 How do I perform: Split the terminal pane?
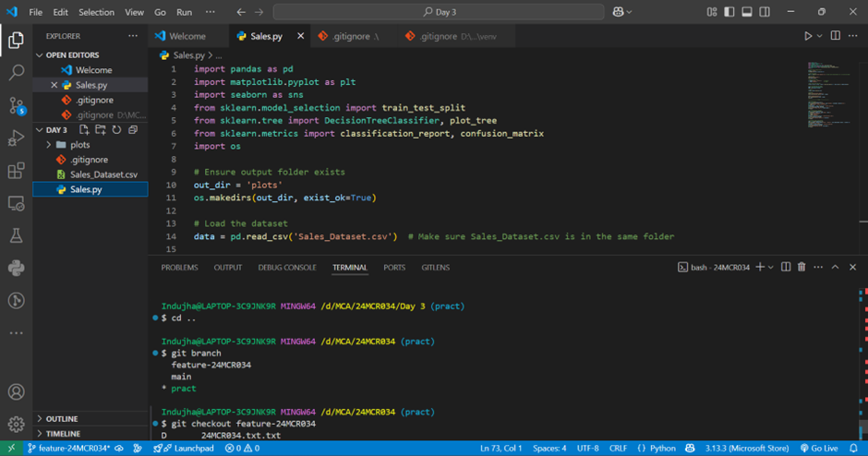(x=786, y=268)
